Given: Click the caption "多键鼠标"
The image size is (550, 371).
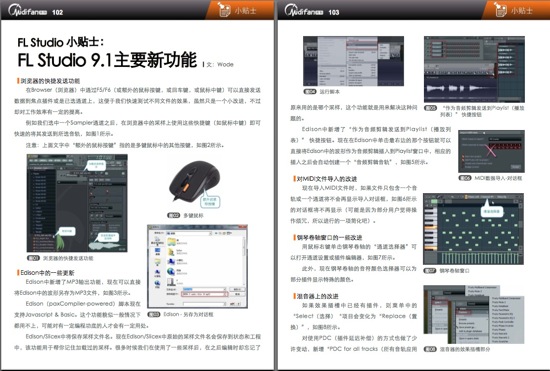Looking at the screenshot, I should point(193,216).
